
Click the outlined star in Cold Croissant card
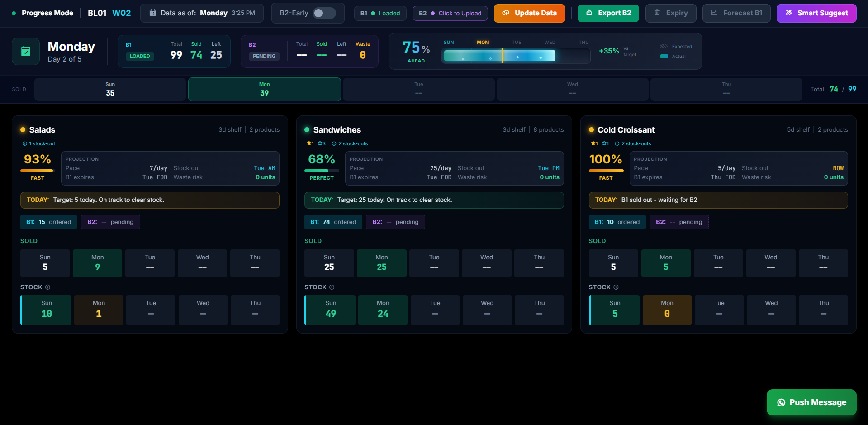[x=604, y=143]
